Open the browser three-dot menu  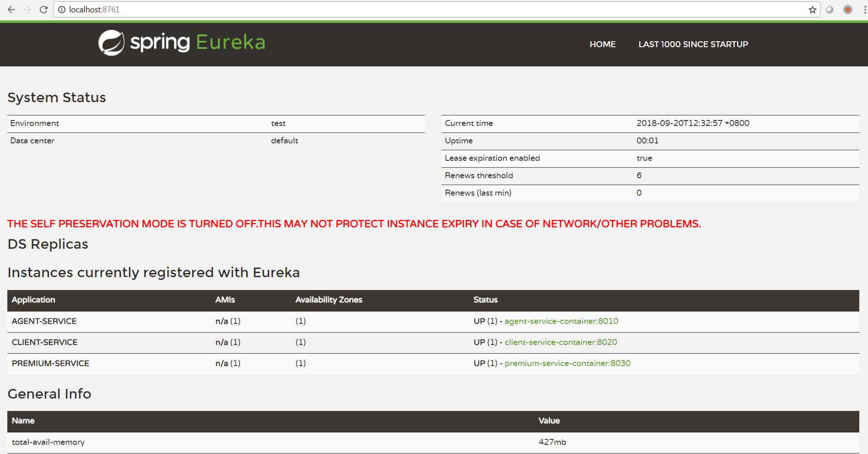pyautogui.click(x=865, y=10)
